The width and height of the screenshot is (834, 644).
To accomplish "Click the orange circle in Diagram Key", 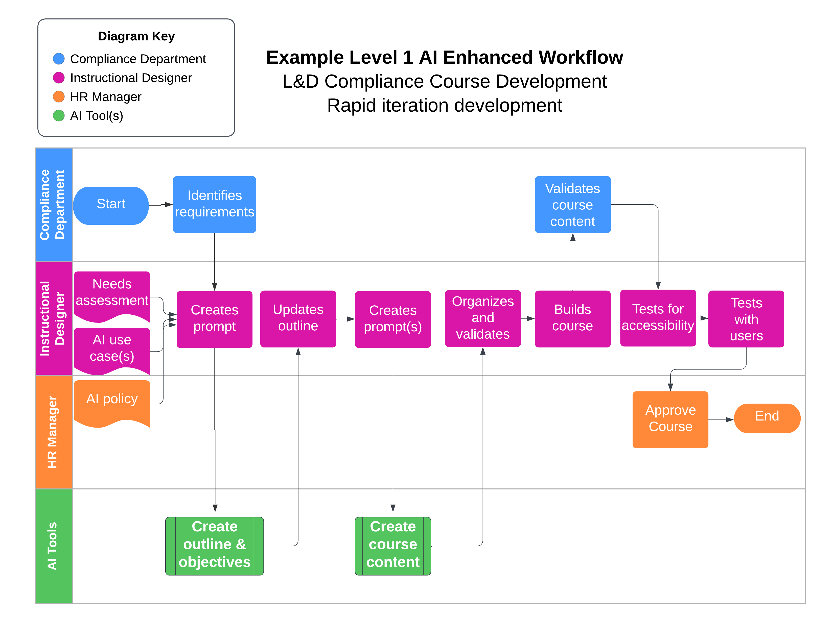I will coord(58,96).
